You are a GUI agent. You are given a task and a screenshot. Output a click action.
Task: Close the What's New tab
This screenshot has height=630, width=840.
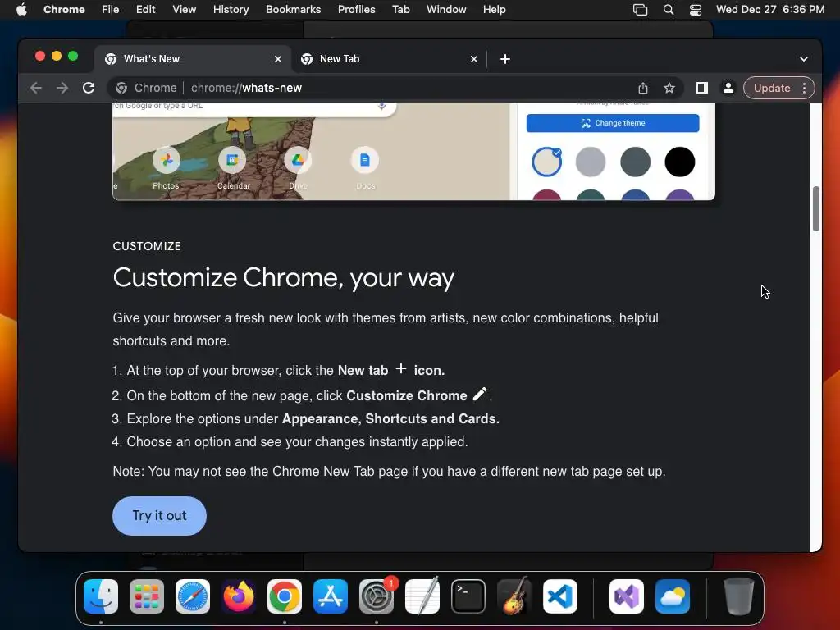point(278,59)
